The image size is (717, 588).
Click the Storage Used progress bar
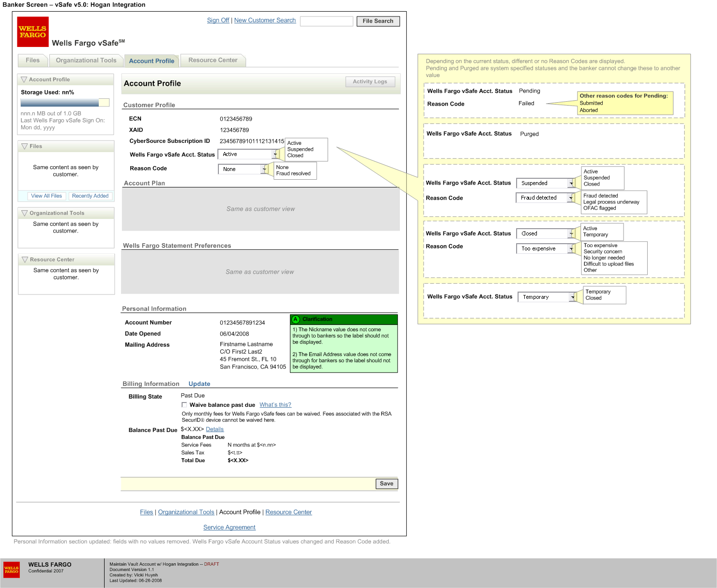click(x=65, y=103)
